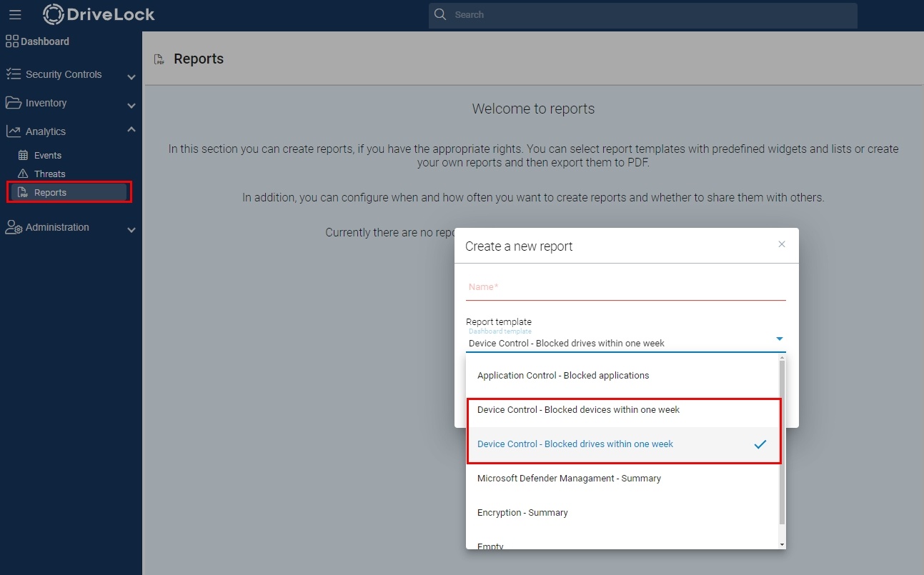
Task: Click the search magnifier icon
Action: [x=440, y=14]
